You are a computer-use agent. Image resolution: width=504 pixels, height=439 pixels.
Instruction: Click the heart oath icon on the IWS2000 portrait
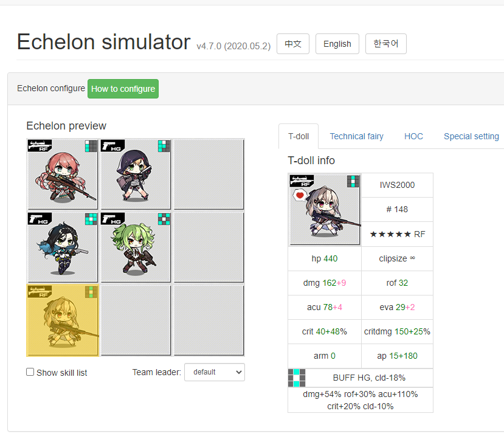(300, 195)
